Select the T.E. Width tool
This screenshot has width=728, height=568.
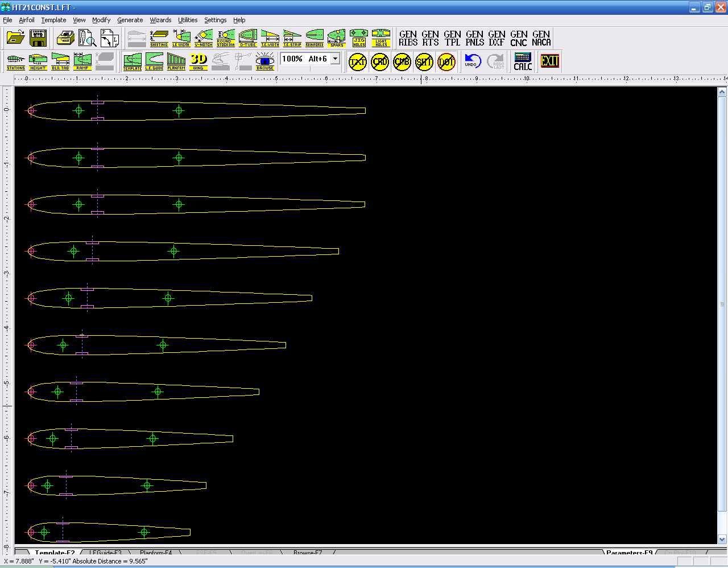tap(270, 38)
